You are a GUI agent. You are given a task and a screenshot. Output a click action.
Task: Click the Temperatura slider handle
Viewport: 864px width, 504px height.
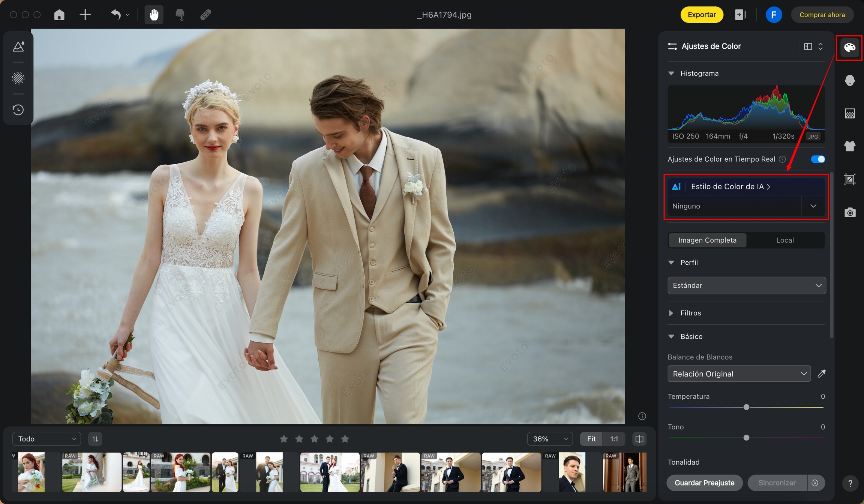click(746, 407)
